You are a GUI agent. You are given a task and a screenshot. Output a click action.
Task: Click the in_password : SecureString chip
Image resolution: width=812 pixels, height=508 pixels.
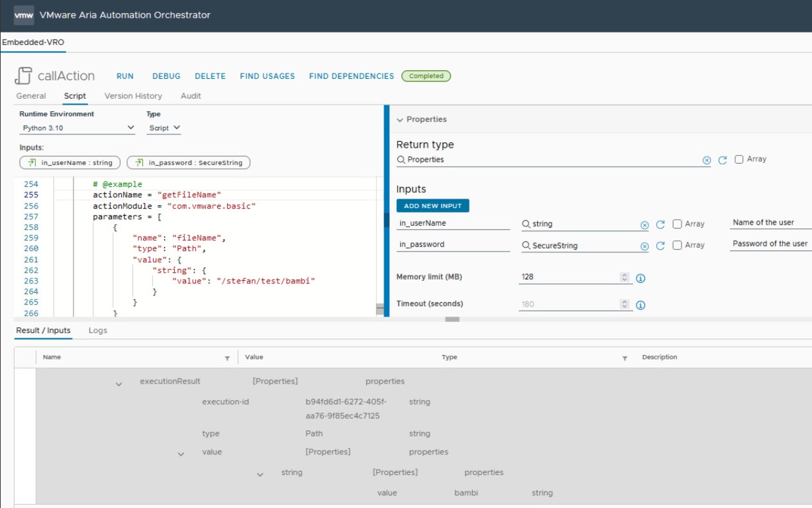pos(189,162)
